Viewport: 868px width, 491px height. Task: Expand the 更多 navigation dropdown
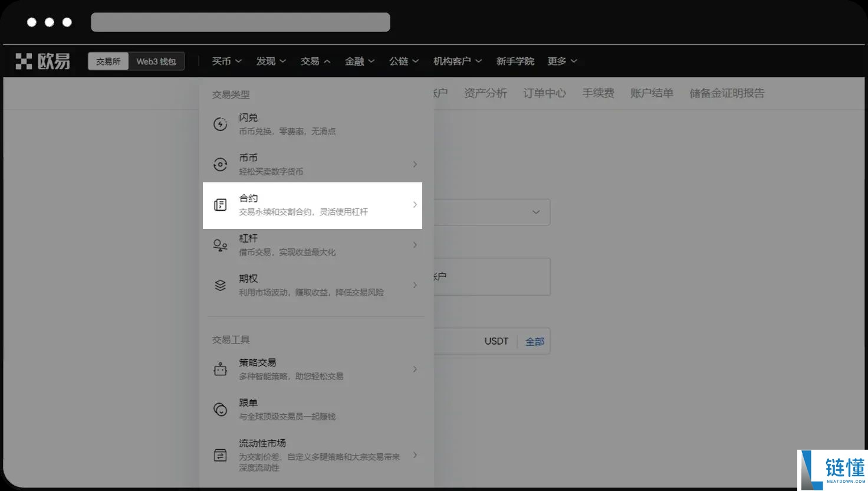tap(561, 61)
